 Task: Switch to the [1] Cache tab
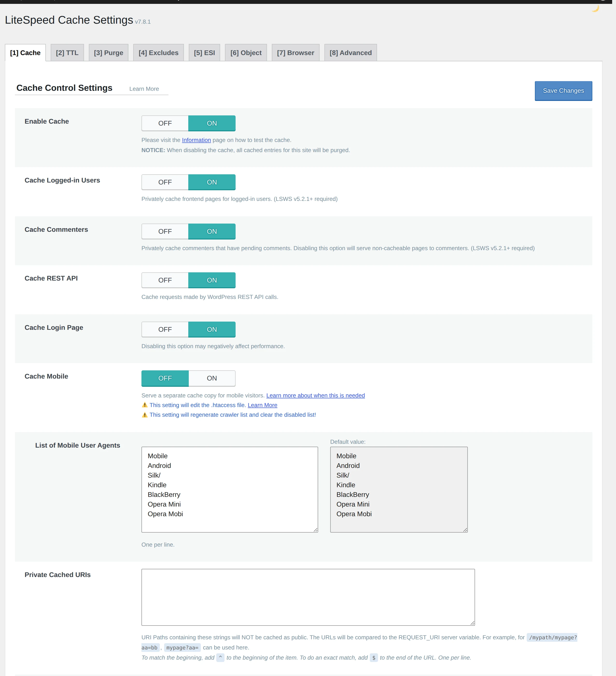point(25,53)
